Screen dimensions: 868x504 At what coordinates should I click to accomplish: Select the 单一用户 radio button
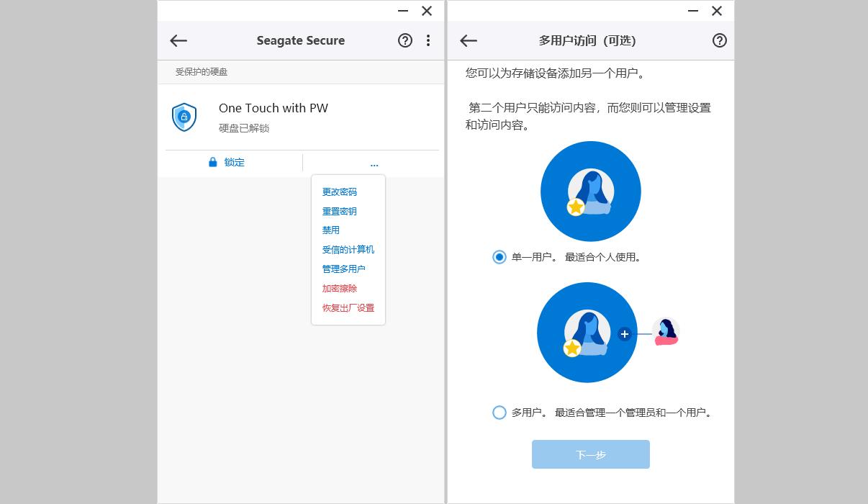point(499,256)
